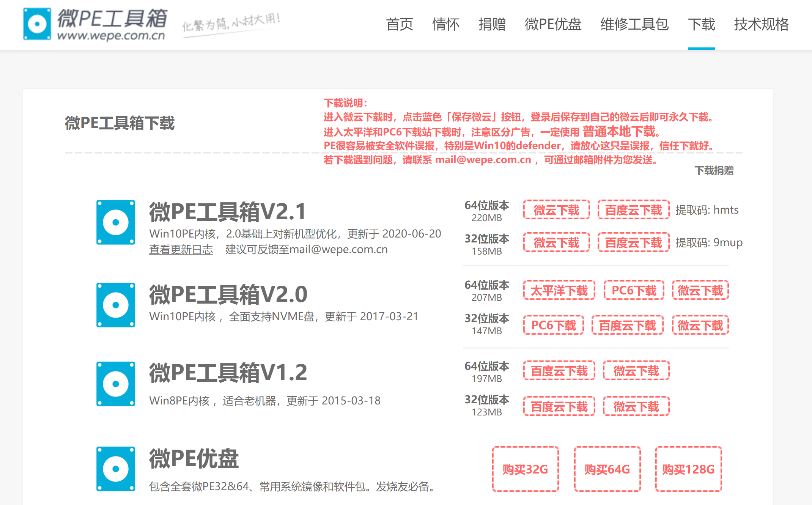Click 微云下载 for V1.2 64位版本
This screenshot has height=505, width=812.
pyautogui.click(x=636, y=371)
